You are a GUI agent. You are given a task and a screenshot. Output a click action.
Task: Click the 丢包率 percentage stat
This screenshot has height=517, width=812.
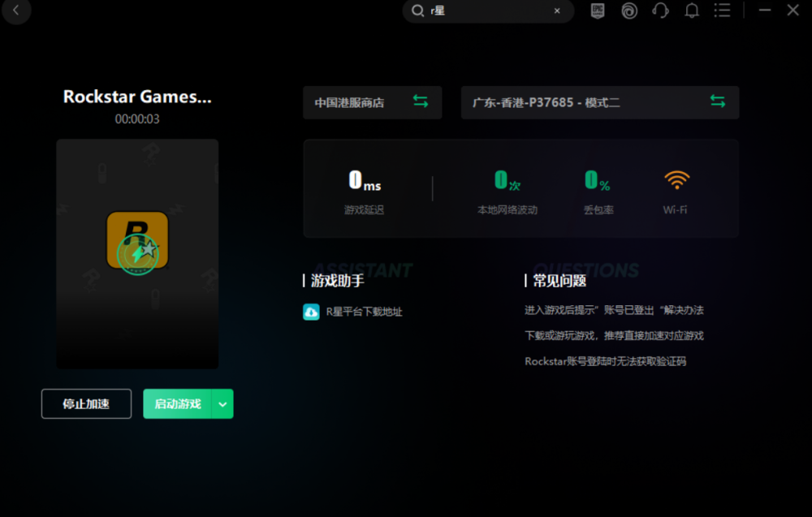[x=598, y=192]
